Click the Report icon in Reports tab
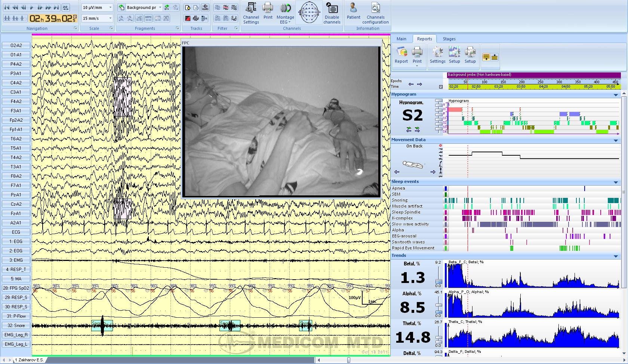Screen dimensions: 628x364 point(401,55)
